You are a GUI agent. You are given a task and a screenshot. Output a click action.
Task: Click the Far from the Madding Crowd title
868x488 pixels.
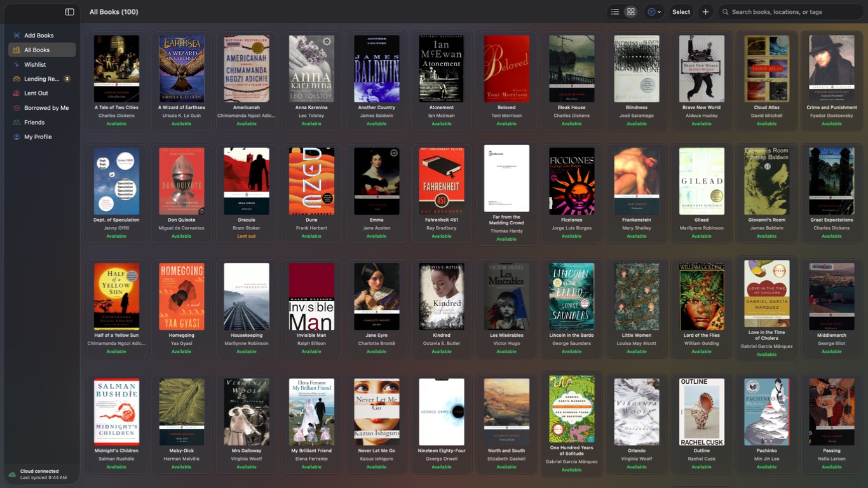[x=506, y=220]
